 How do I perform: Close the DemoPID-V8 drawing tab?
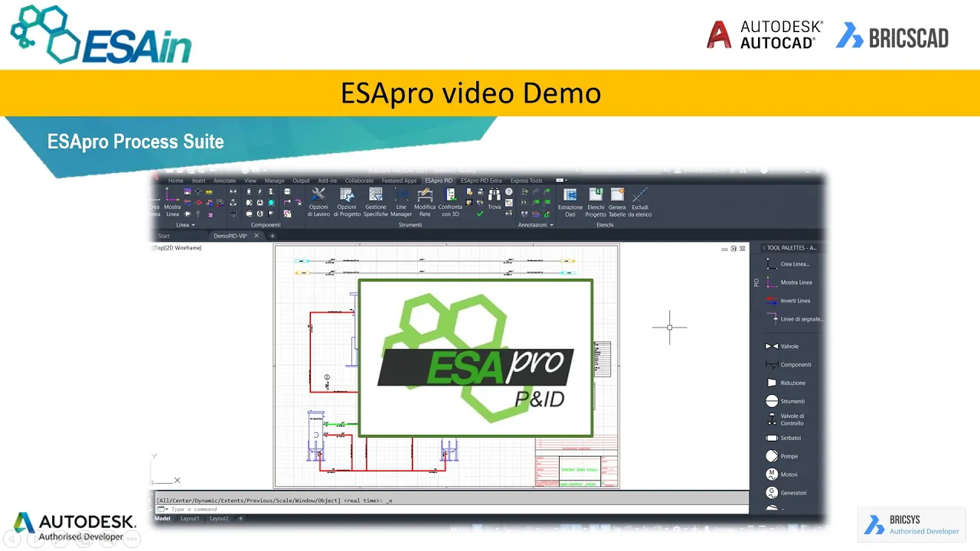257,236
